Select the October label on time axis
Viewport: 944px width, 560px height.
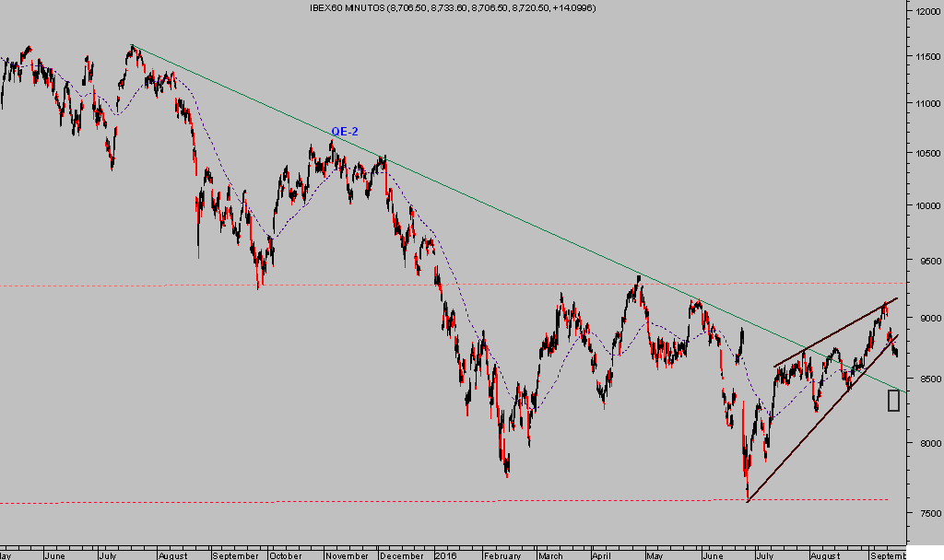(x=287, y=555)
